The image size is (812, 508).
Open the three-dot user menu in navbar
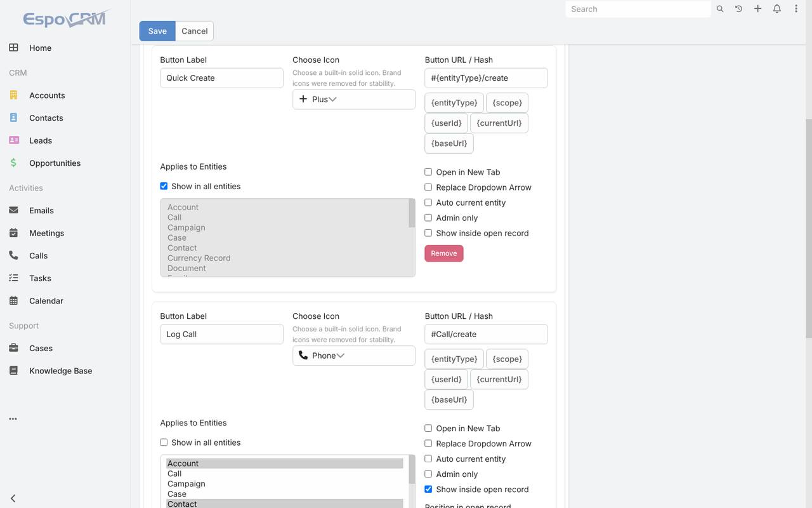coord(796,9)
